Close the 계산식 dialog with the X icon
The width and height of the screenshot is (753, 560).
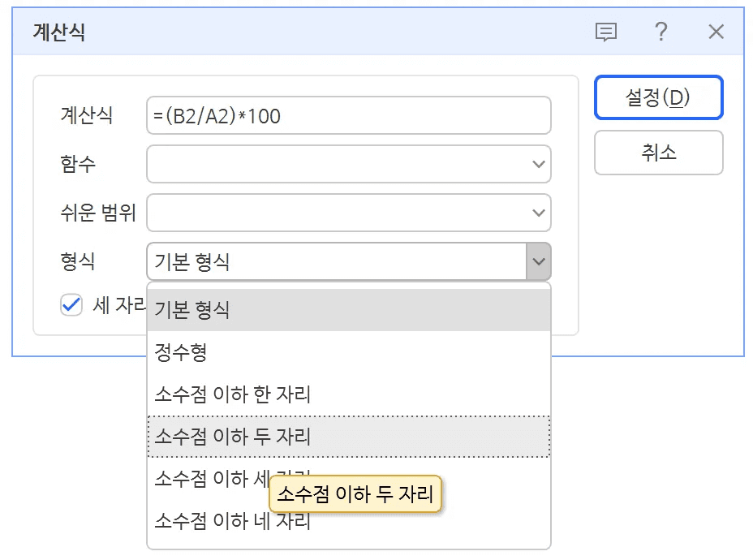click(716, 32)
